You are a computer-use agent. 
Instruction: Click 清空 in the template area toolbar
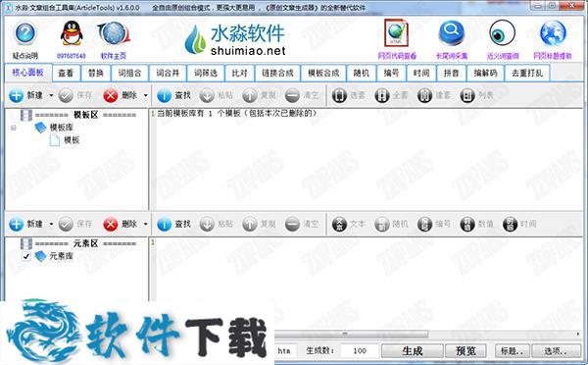(302, 95)
